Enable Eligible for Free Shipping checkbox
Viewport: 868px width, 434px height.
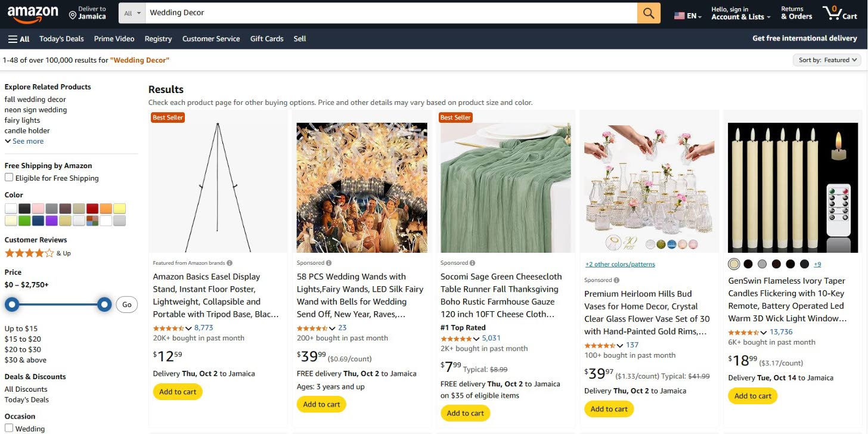click(9, 178)
